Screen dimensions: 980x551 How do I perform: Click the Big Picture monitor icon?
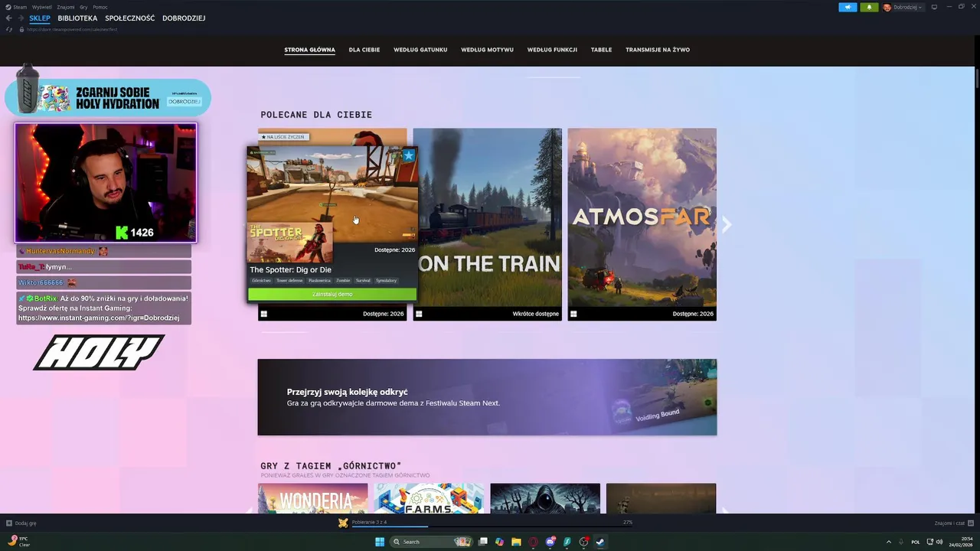click(934, 7)
